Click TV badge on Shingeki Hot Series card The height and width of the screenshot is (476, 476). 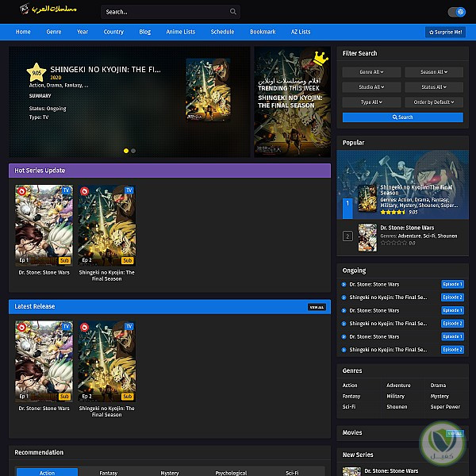coord(129,190)
